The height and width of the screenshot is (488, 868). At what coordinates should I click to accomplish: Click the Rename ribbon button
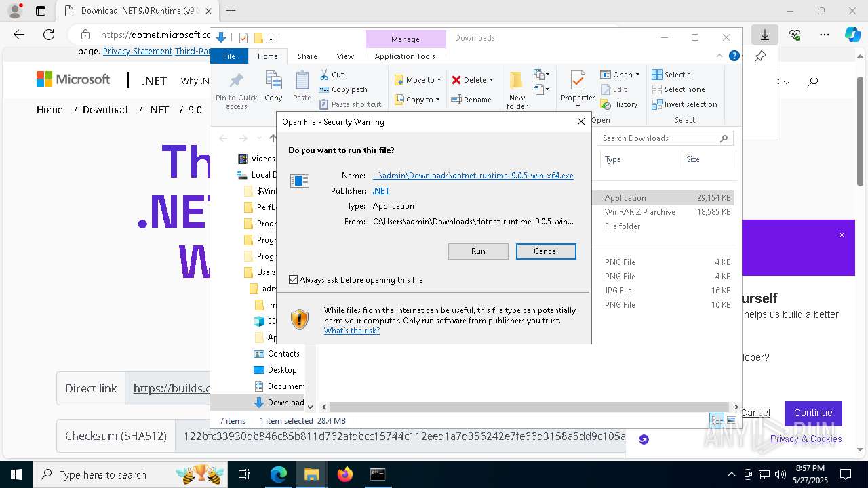tap(471, 100)
